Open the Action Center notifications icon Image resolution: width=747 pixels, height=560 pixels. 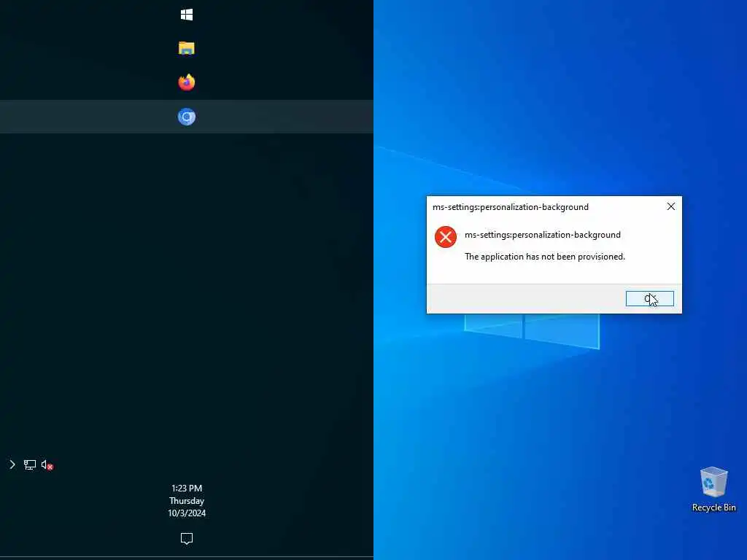click(x=187, y=539)
